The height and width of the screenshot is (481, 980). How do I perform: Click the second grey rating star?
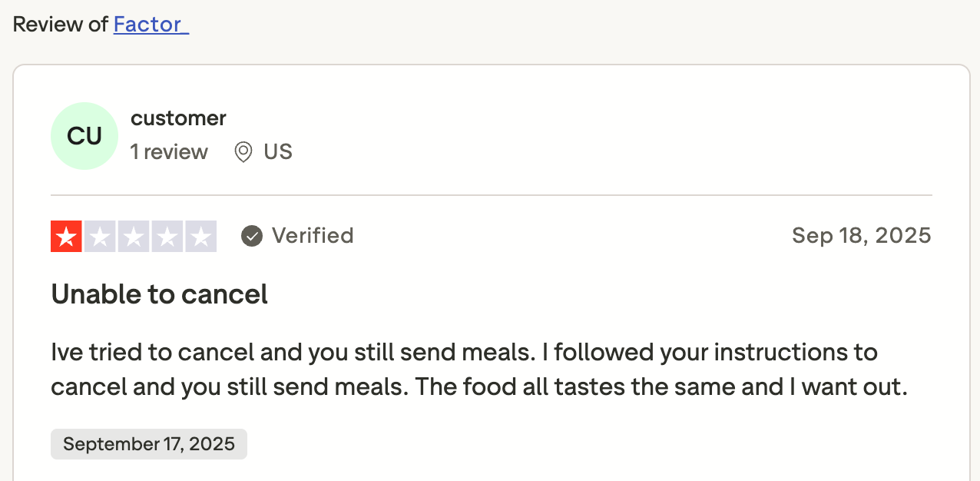(100, 237)
